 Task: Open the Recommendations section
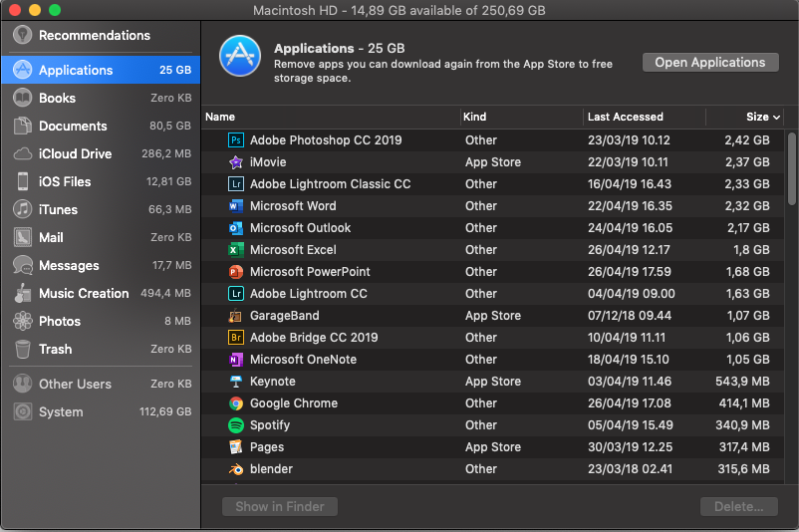coord(95,36)
